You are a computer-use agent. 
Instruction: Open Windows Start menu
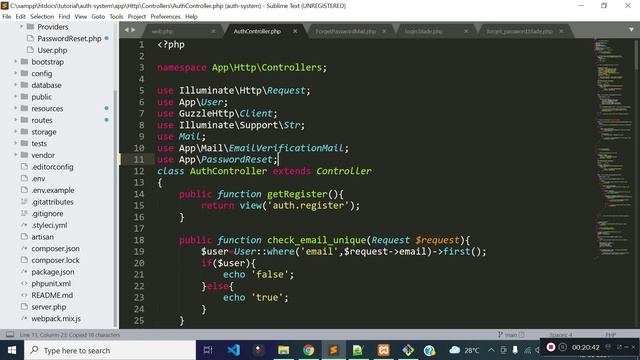tap(12, 350)
